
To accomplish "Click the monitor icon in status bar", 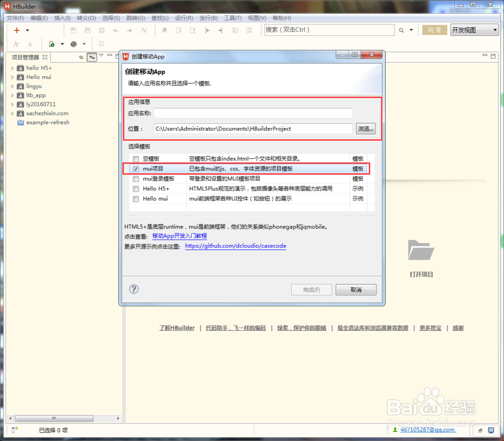I will coord(491,430).
